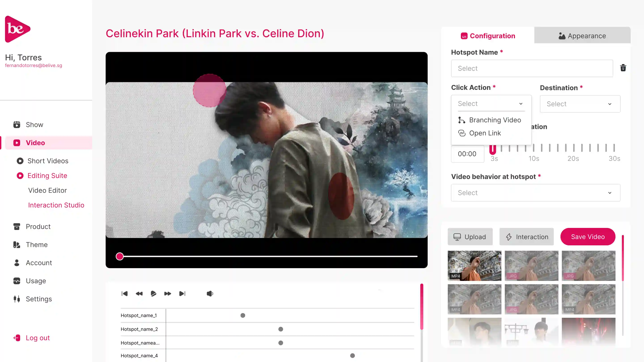
Task: Click the Branching Video fork icon
Action: [x=462, y=120]
